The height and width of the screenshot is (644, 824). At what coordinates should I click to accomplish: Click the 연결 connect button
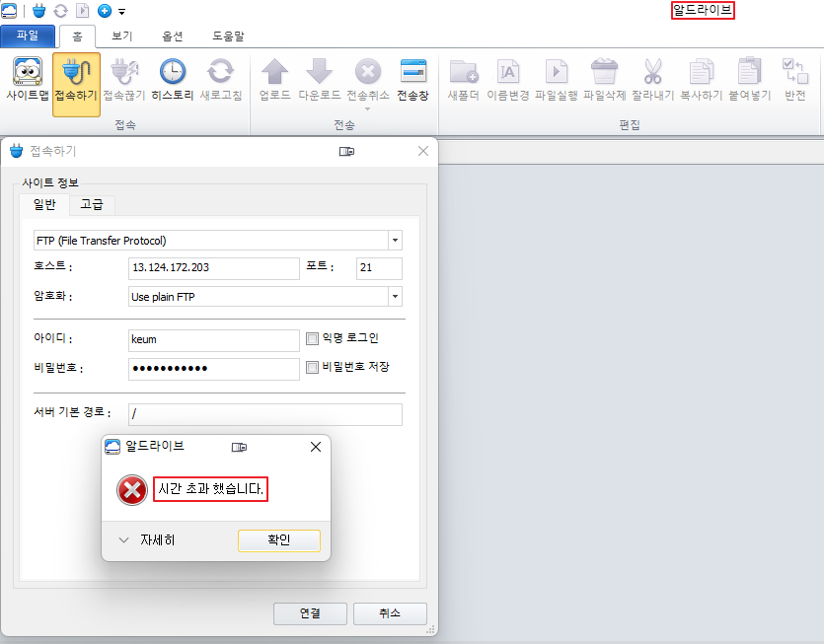coord(310,613)
